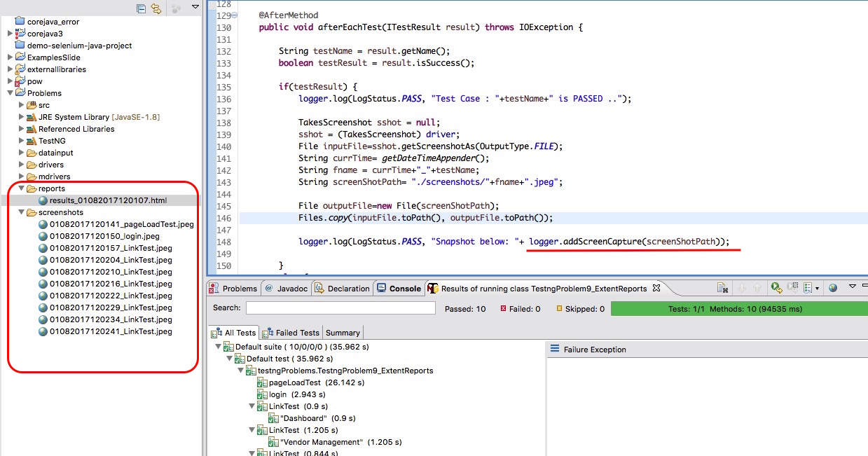Open the Failed Tests tab
The height and width of the screenshot is (456, 868).
[x=292, y=333]
